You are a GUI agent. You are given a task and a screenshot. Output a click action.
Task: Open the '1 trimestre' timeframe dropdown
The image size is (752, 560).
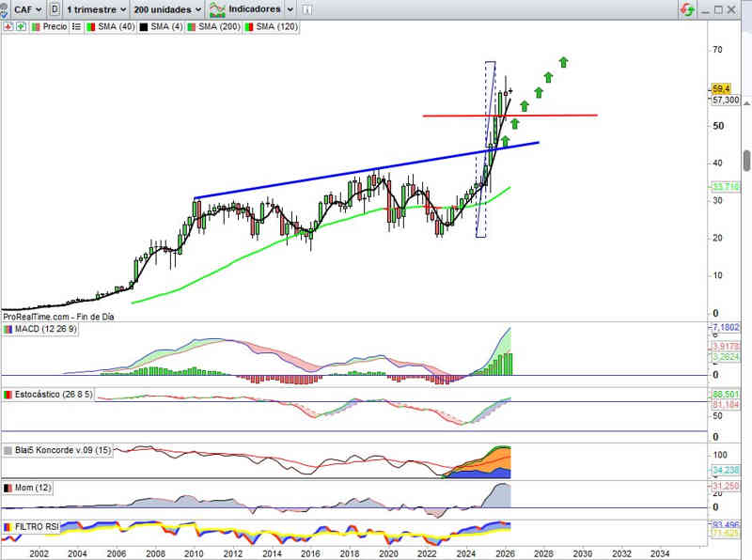[x=97, y=9]
